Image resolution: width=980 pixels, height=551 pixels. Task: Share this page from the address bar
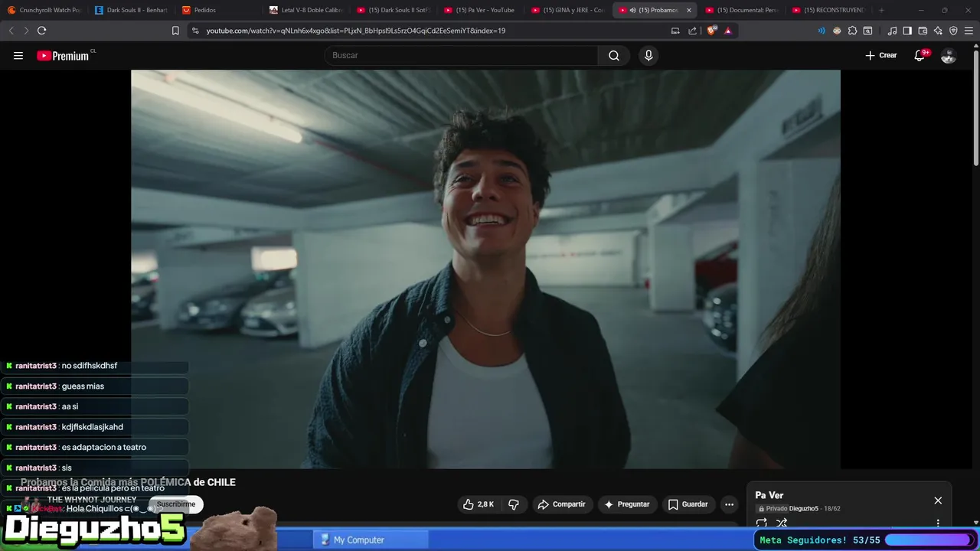click(x=693, y=31)
